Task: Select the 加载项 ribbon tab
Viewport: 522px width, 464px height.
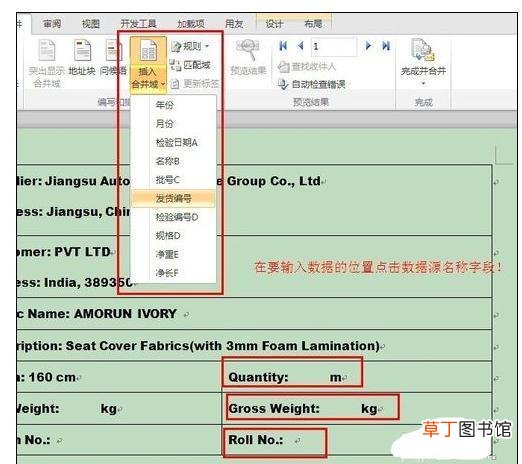Action: point(191,24)
